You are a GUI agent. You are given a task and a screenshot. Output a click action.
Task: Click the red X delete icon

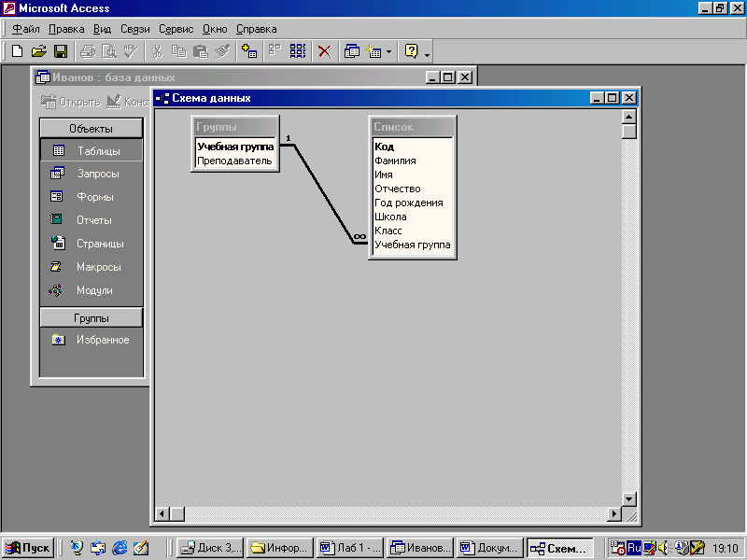tap(324, 51)
